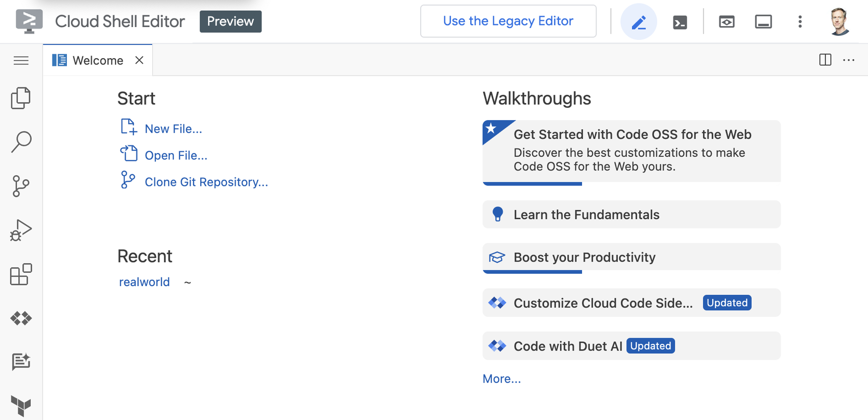
Task: Open the Extensions icon in sidebar
Action: (21, 274)
